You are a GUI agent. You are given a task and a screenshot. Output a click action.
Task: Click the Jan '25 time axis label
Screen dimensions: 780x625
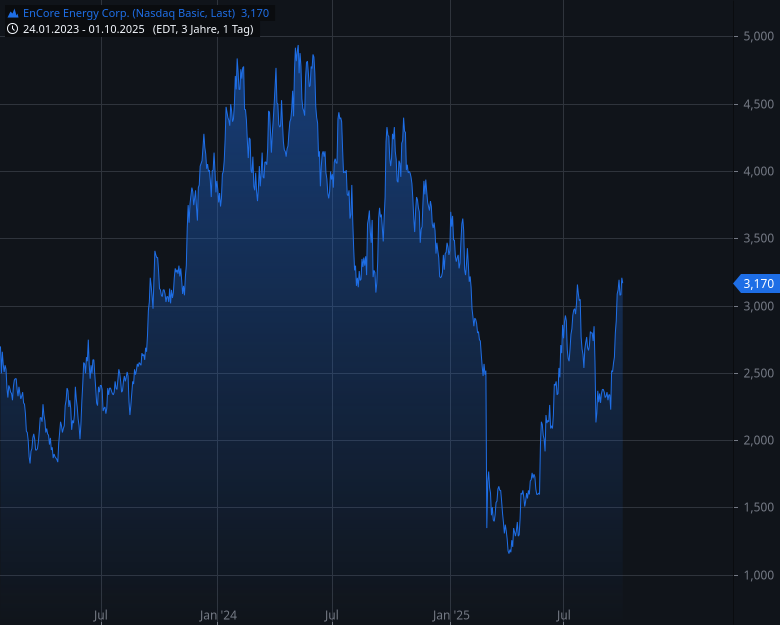tap(450, 616)
